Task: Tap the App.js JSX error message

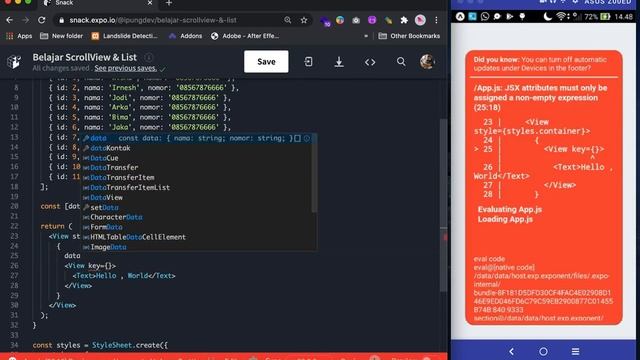Action: pyautogui.click(x=541, y=98)
